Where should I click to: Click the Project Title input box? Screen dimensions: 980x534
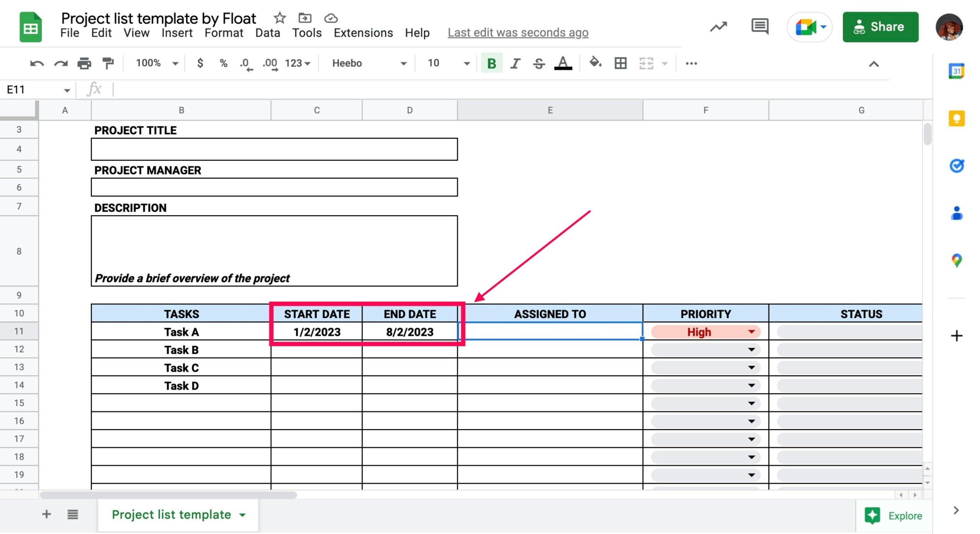274,149
